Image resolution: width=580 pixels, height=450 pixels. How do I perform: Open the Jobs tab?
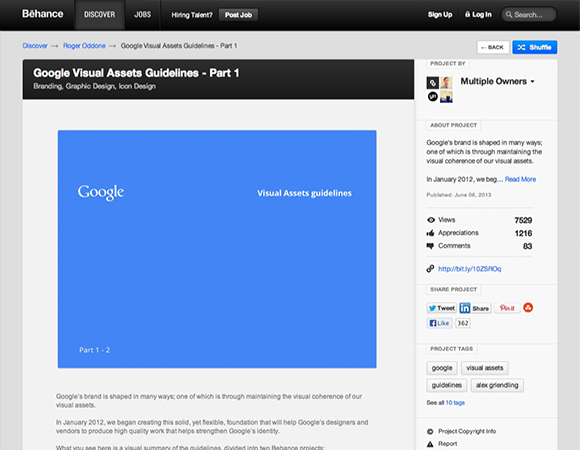point(142,15)
